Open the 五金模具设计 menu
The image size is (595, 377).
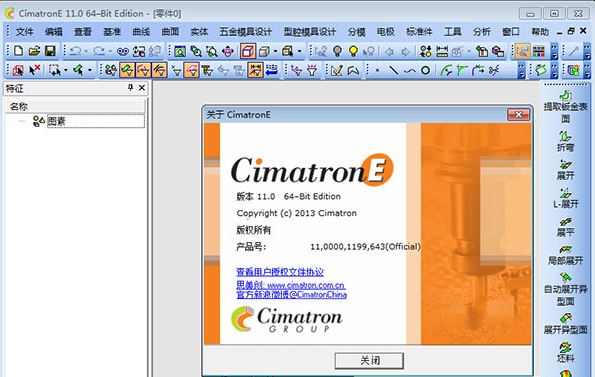tap(246, 32)
